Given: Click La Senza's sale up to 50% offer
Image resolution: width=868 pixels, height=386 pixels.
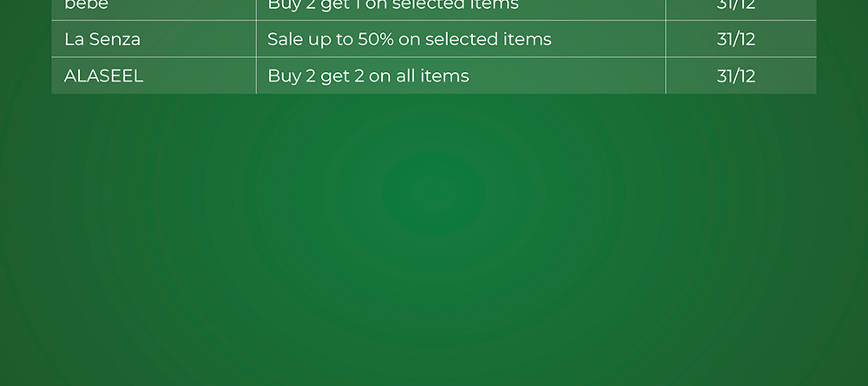Looking at the screenshot, I should pyautogui.click(x=409, y=39).
